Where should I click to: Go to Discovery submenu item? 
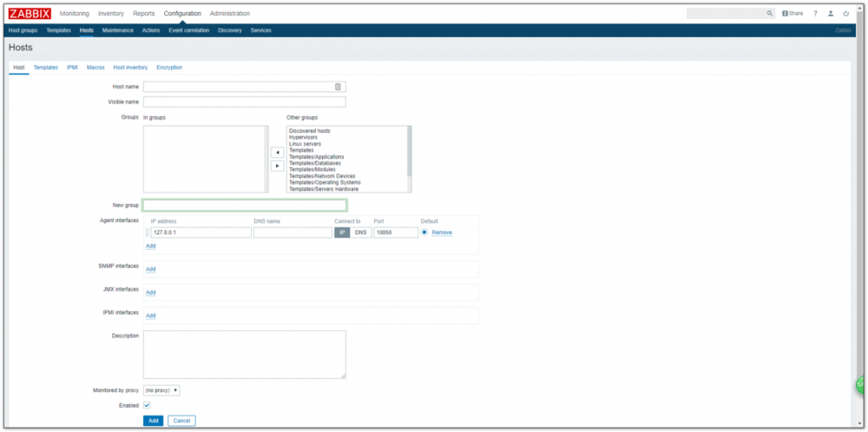[x=230, y=30]
